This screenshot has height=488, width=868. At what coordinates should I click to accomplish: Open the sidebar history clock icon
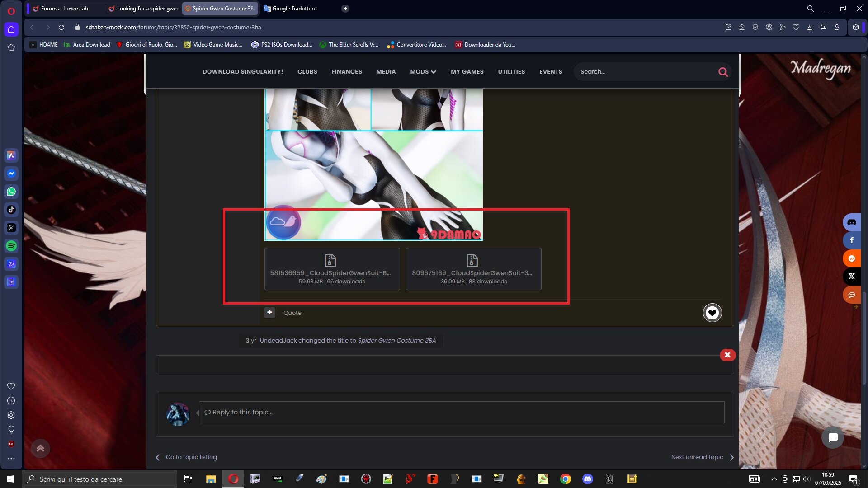click(11, 401)
